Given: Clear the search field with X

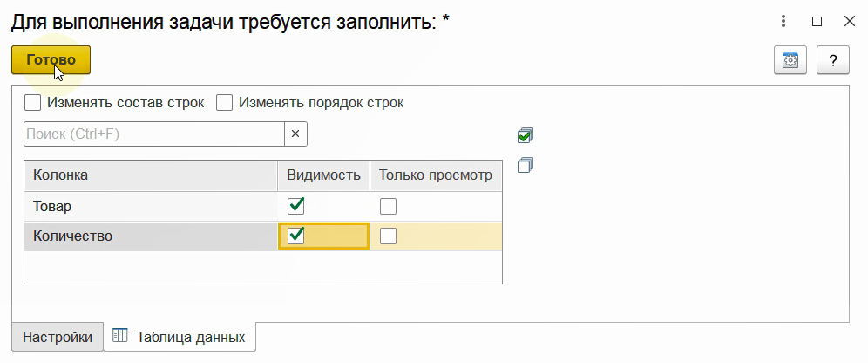Looking at the screenshot, I should click(x=295, y=134).
